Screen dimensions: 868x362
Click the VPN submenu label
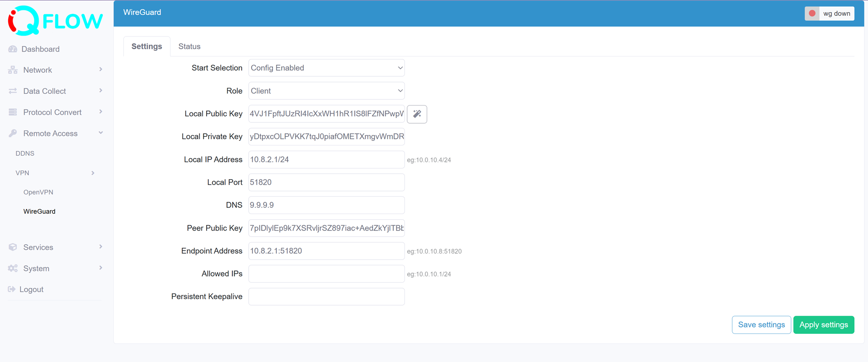22,173
